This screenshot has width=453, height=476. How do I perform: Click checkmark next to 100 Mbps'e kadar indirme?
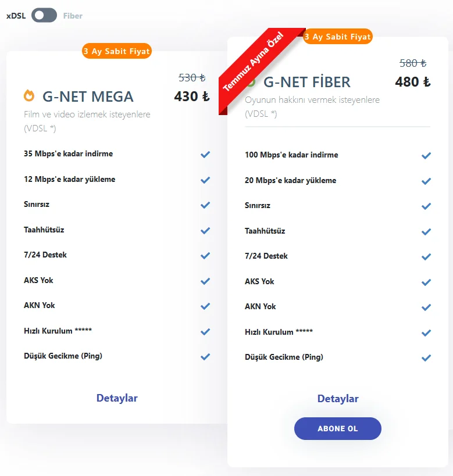(x=426, y=156)
